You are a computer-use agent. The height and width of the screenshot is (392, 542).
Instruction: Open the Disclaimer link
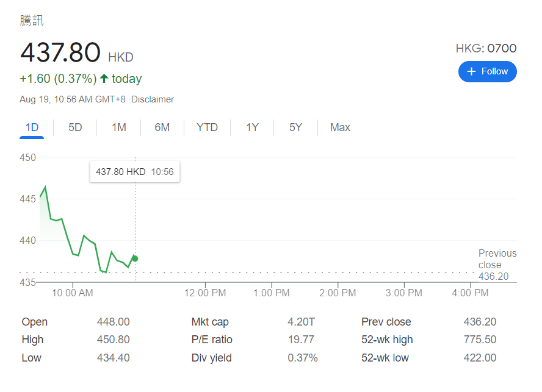click(153, 99)
